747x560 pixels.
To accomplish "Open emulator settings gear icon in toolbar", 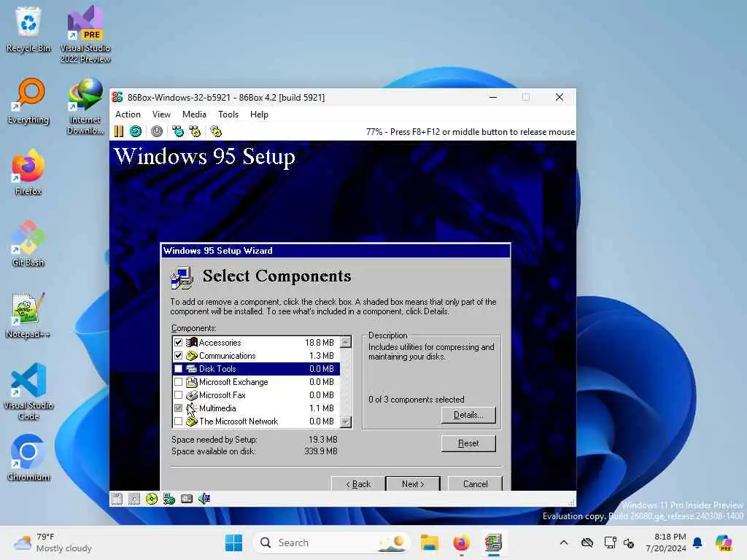I will click(216, 131).
